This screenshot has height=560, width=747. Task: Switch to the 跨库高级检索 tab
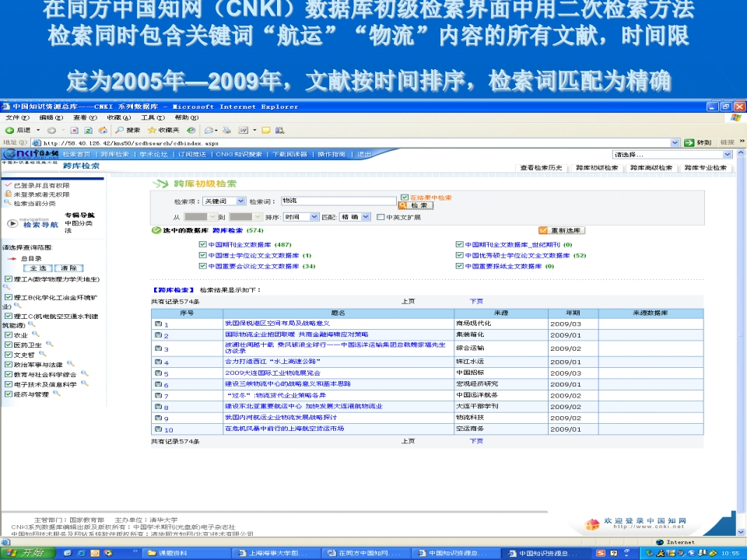[x=651, y=168]
